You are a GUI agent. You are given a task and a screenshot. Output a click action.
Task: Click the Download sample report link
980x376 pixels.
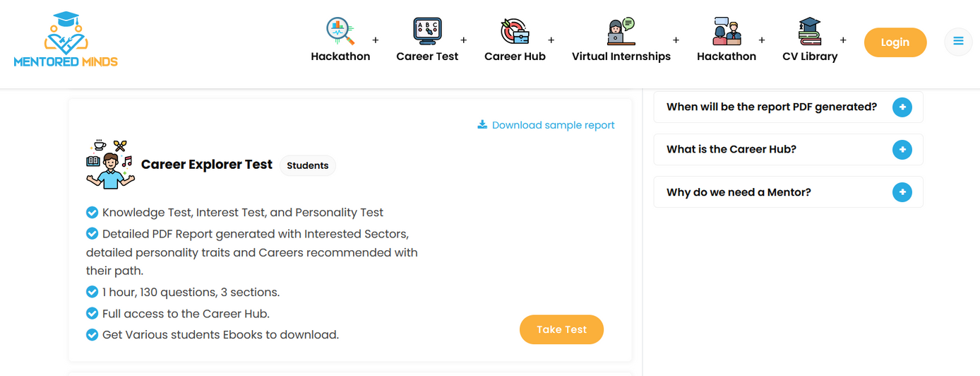(x=546, y=125)
